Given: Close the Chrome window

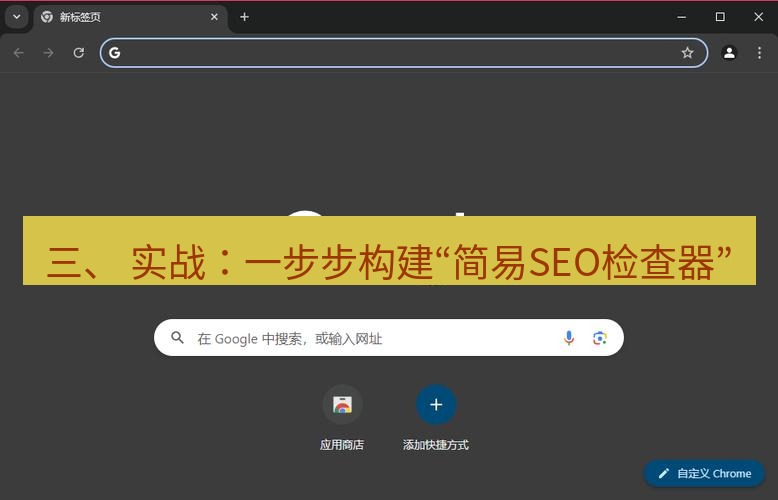Looking at the screenshot, I should point(758,17).
